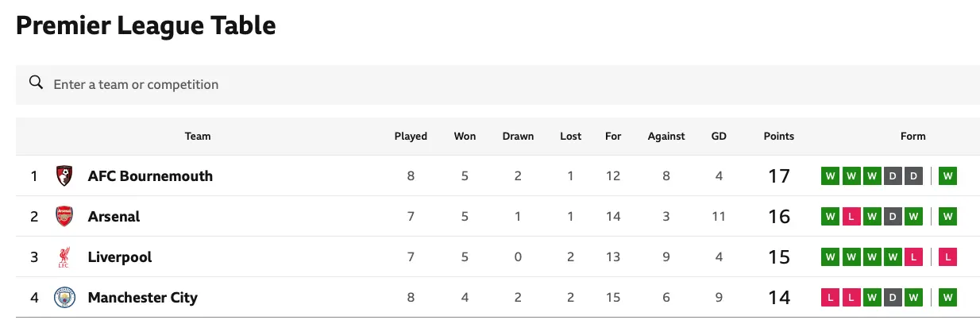Image resolution: width=980 pixels, height=320 pixels.
Task: Click Liverpool's latest red L form badge
Action: [x=947, y=257]
